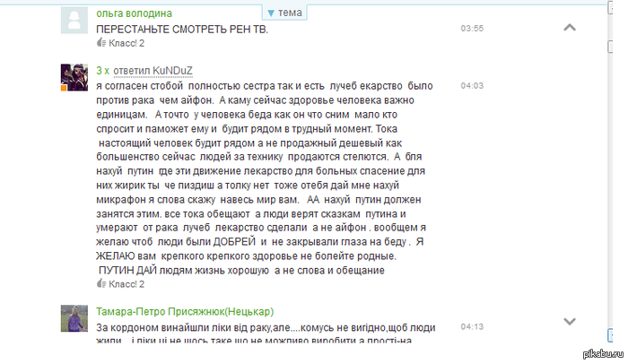This screenshot has width=628, height=364.
Task: Click the orange status badge on З х's avatar
Action: (x=64, y=88)
